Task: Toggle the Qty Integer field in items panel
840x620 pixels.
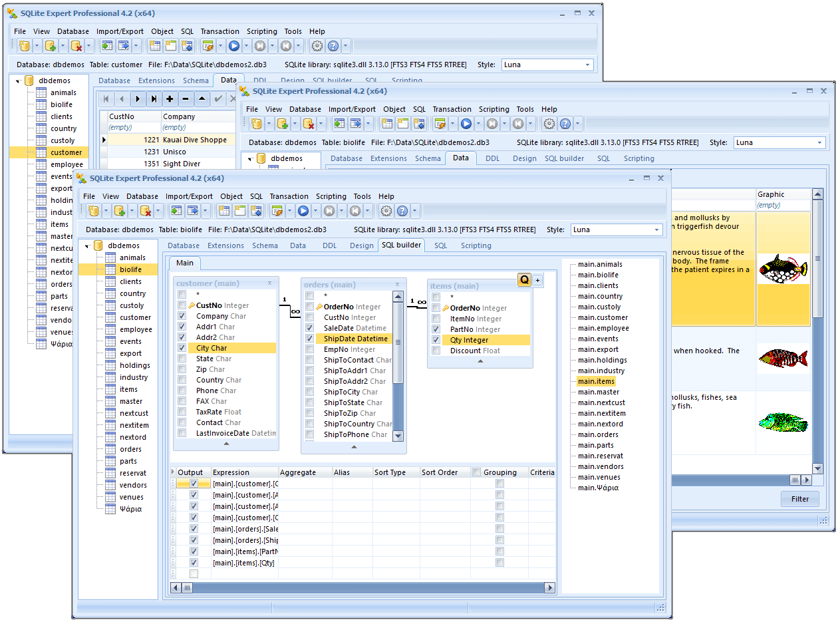Action: (437, 339)
